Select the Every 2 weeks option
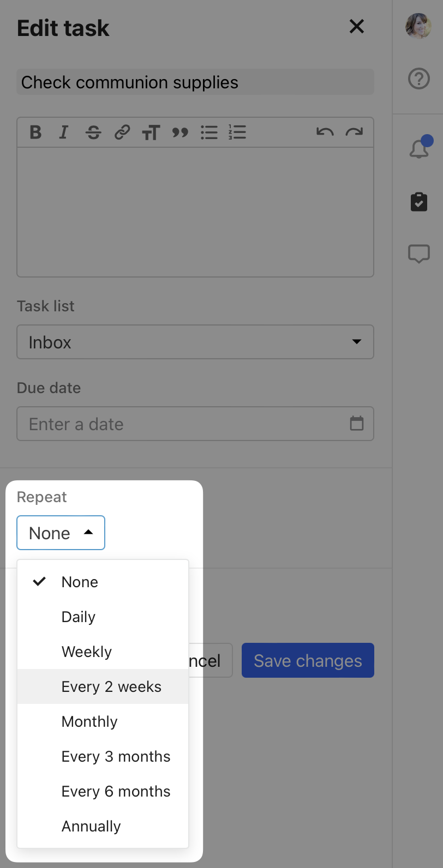This screenshot has width=443, height=868. click(x=111, y=686)
